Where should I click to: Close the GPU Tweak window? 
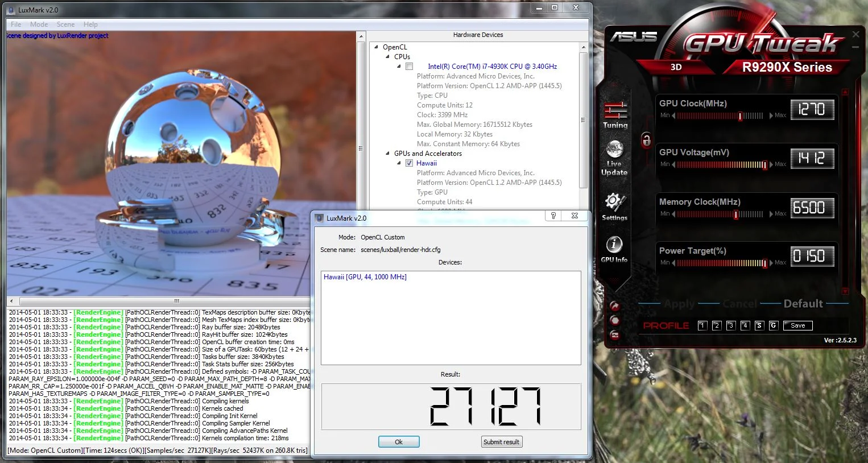pyautogui.click(x=855, y=35)
